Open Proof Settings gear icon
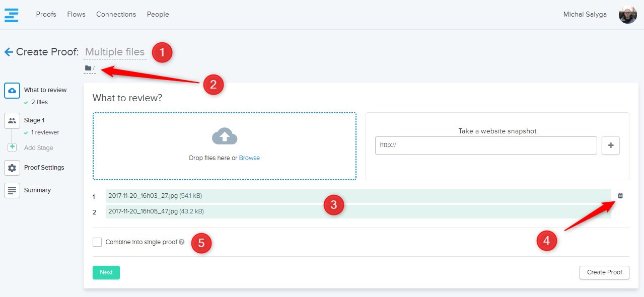This screenshot has height=297, width=644. pyautogui.click(x=12, y=168)
